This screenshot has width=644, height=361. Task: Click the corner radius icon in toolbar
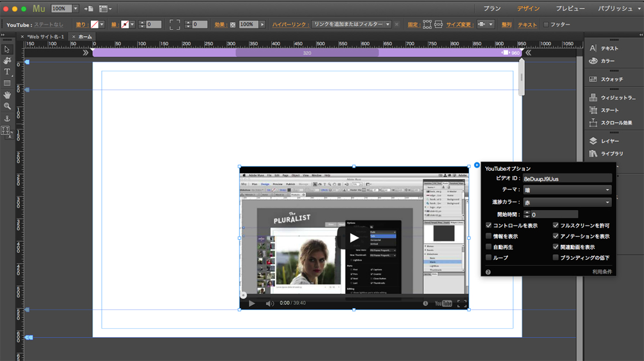point(175,24)
